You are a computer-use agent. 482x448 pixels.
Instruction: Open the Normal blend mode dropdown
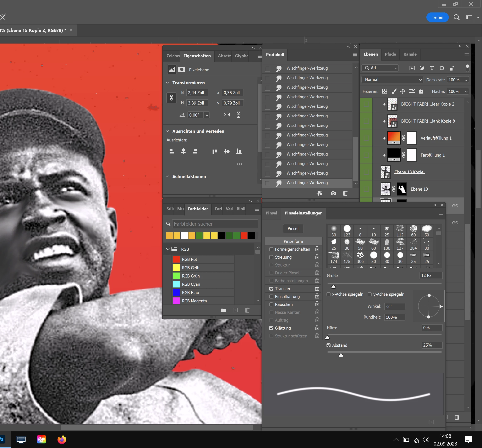click(x=392, y=79)
